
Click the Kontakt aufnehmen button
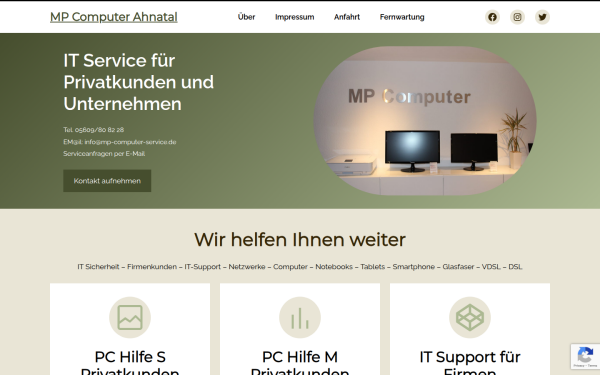[x=107, y=181]
